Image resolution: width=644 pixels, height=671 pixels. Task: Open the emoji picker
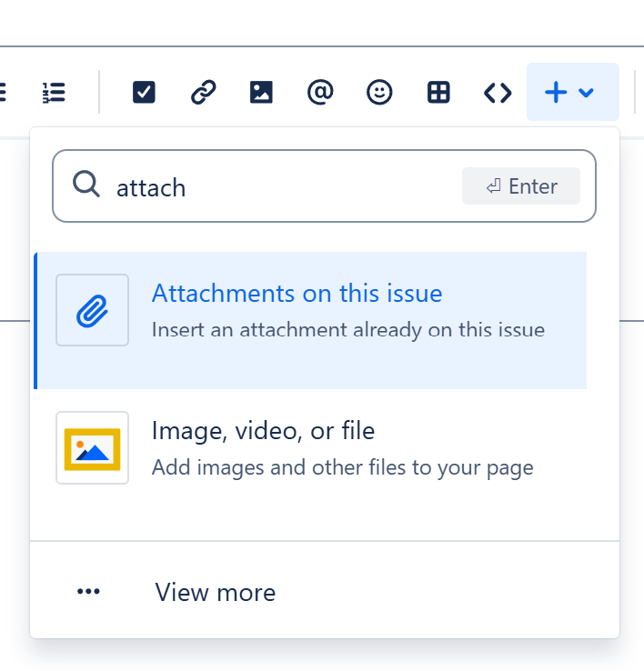pyautogui.click(x=379, y=93)
